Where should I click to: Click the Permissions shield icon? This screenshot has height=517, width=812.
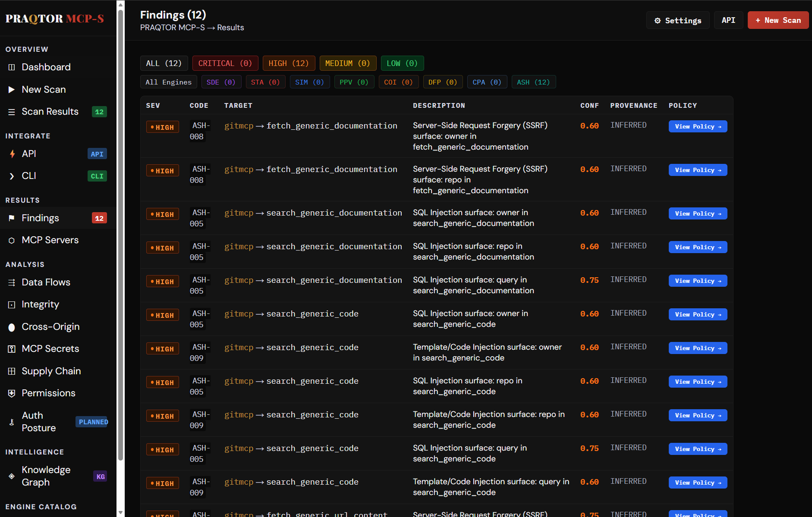click(12, 393)
